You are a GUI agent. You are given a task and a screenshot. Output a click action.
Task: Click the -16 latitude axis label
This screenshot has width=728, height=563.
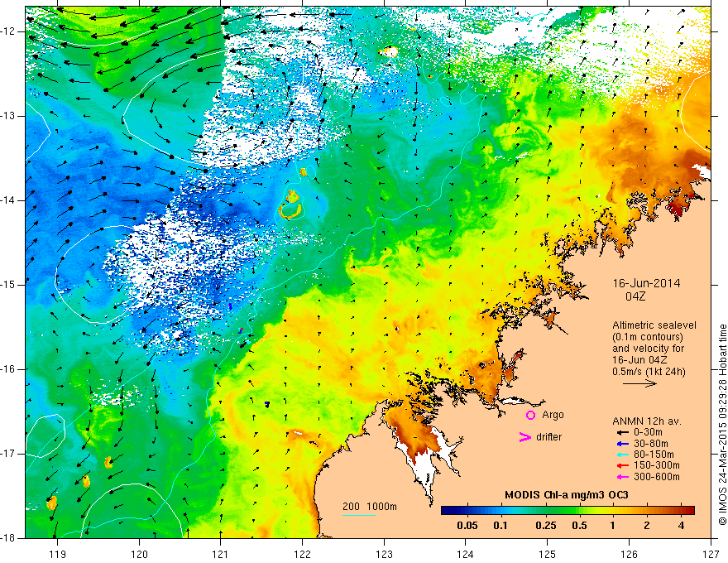click(x=8, y=369)
